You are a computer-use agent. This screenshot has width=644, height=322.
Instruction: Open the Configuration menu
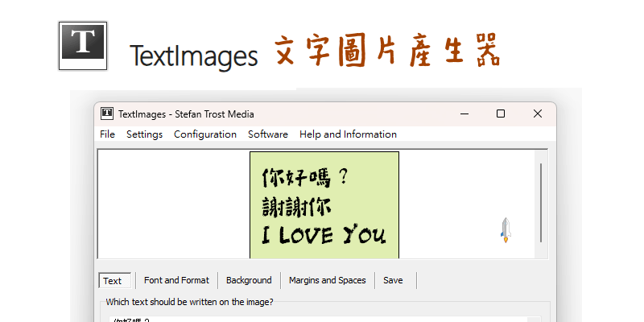click(205, 134)
